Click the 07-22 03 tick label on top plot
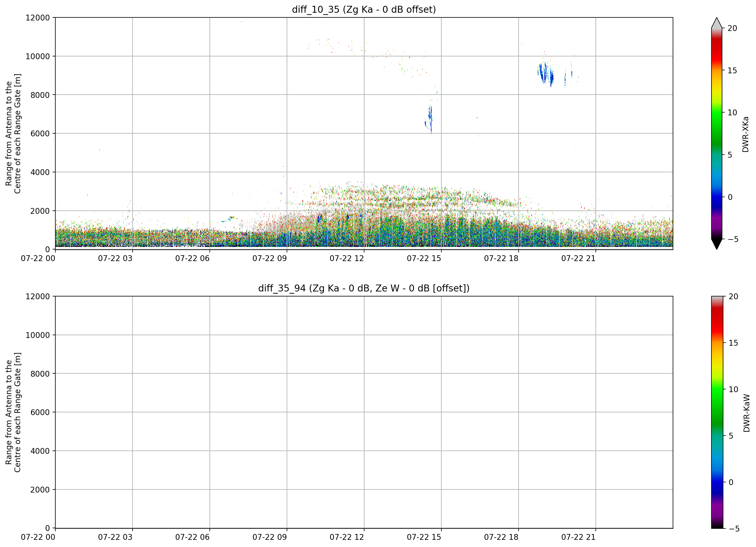 point(115,258)
